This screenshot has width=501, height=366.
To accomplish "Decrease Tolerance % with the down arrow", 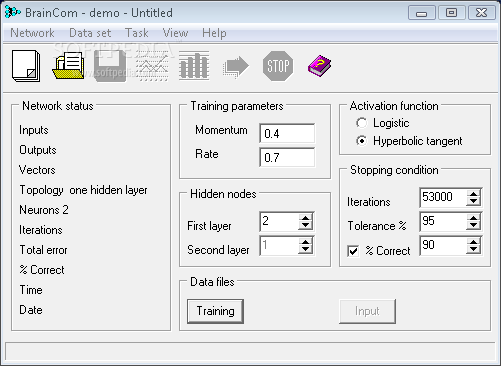I will click(x=474, y=225).
